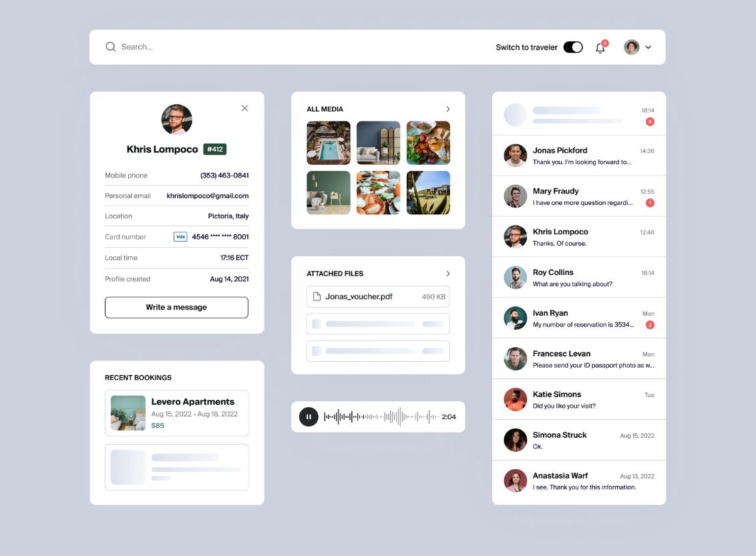
Task: Expand All Media with the chevron arrow
Action: (x=448, y=109)
